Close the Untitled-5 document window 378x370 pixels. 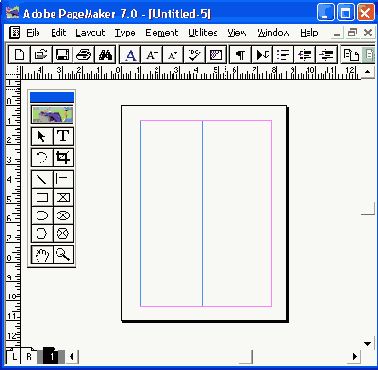[x=368, y=33]
